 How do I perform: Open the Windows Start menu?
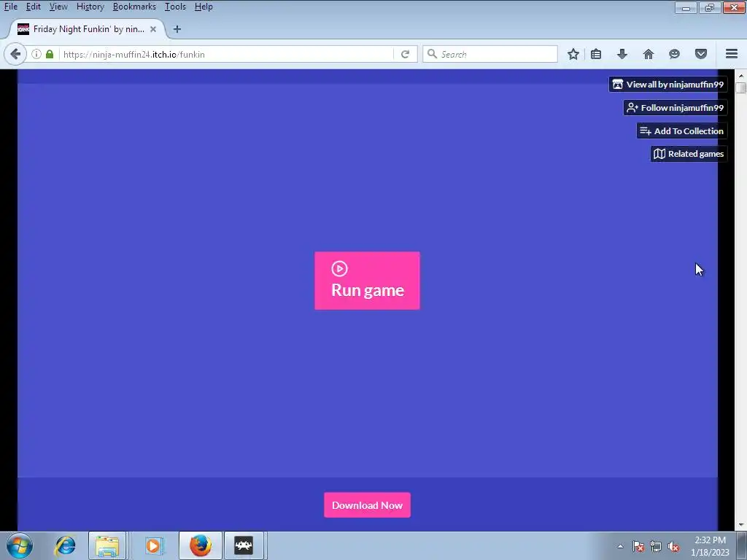pos(20,545)
